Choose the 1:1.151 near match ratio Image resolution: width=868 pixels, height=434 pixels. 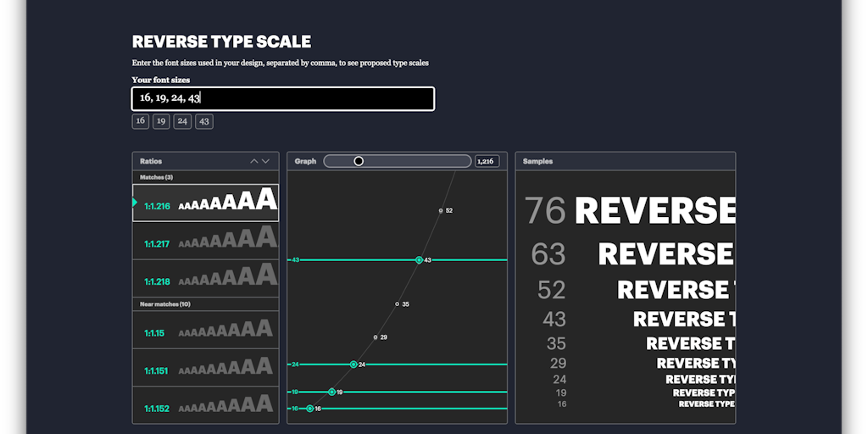coord(205,369)
